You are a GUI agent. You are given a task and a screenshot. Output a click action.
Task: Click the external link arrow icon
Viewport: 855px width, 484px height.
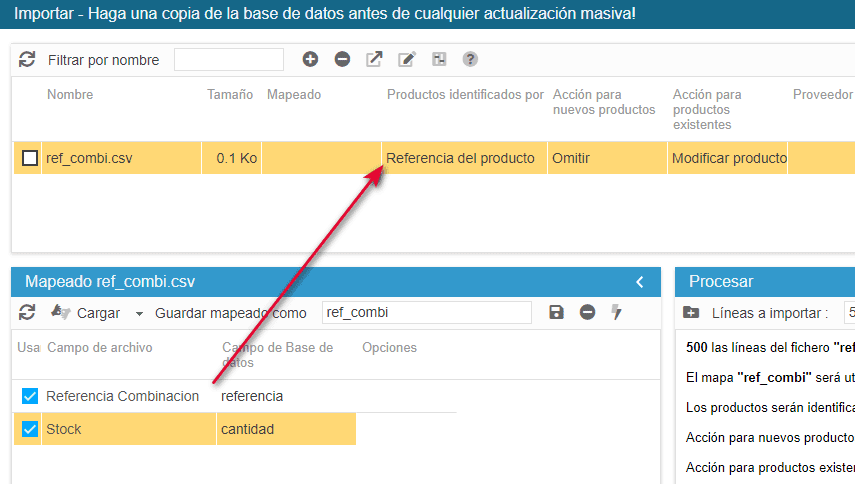[374, 60]
